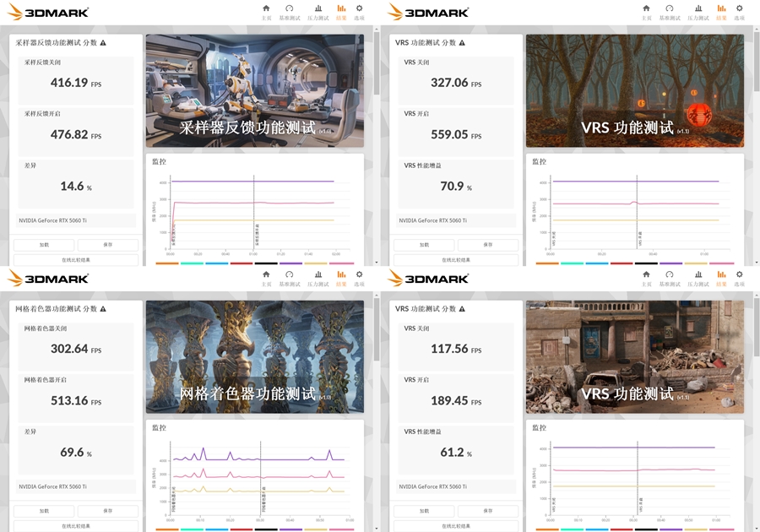
Task: Click 保存 in the Mesh Shader window
Action: [107, 511]
